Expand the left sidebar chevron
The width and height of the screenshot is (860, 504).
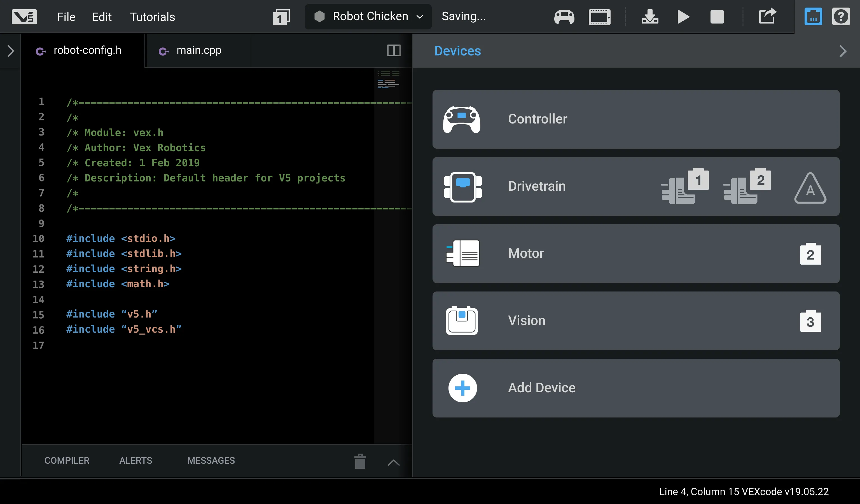tap(11, 51)
